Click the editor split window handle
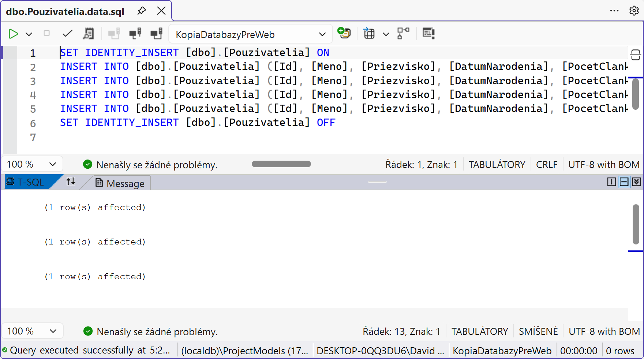644x359 pixels. (636, 55)
